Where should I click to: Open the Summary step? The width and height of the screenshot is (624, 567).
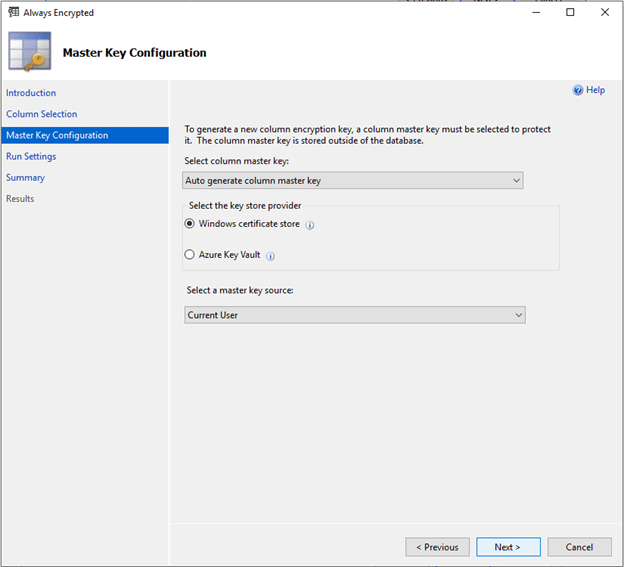(x=25, y=177)
